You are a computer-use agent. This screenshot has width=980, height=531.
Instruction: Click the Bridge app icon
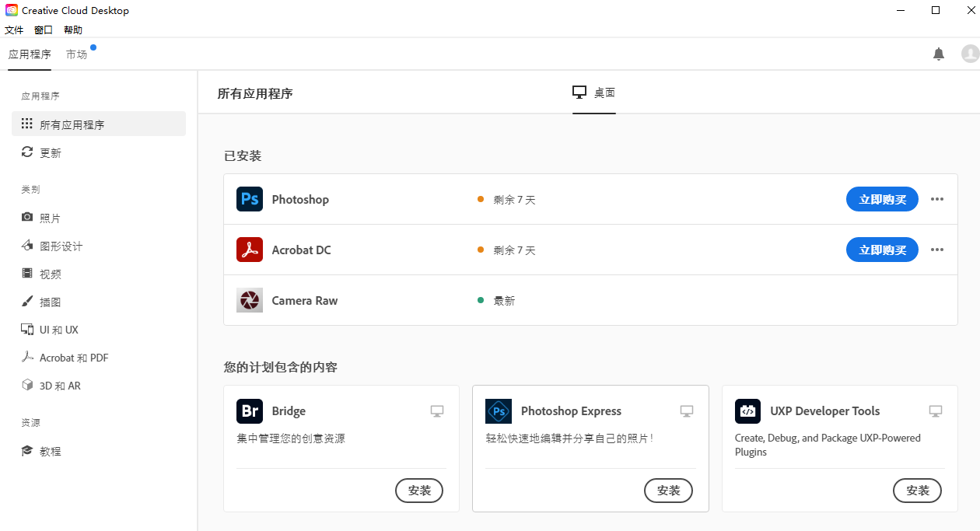coord(250,411)
